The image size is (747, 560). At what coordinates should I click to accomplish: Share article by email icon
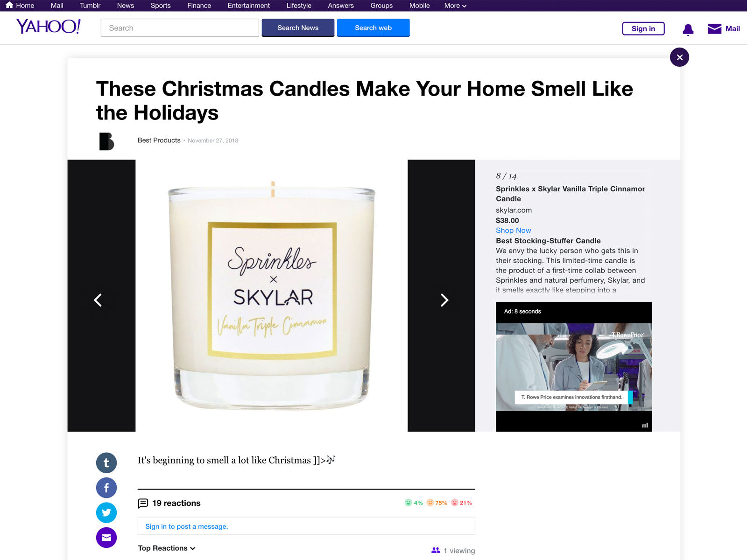(106, 538)
